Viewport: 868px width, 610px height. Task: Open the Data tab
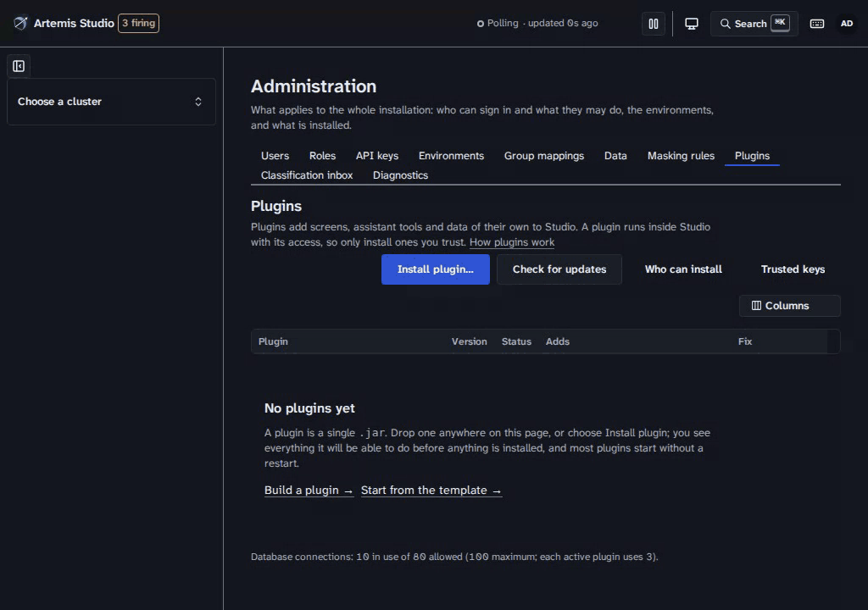click(x=615, y=156)
